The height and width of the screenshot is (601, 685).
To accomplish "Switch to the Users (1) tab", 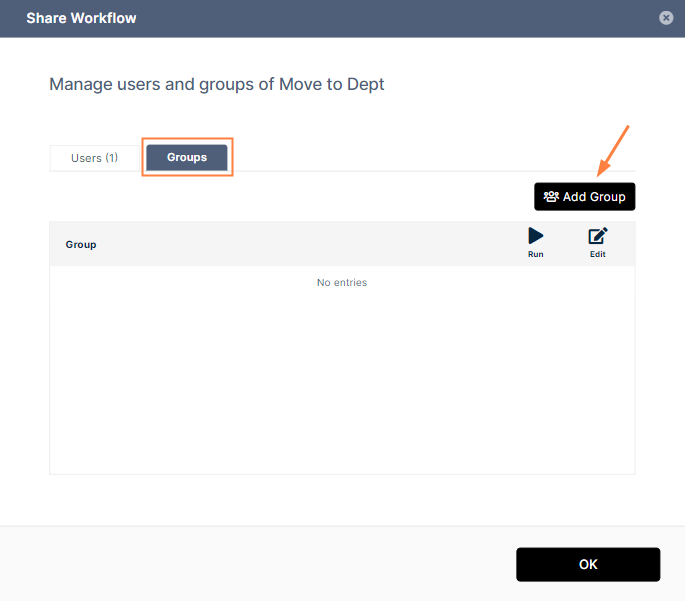I will pyautogui.click(x=94, y=158).
